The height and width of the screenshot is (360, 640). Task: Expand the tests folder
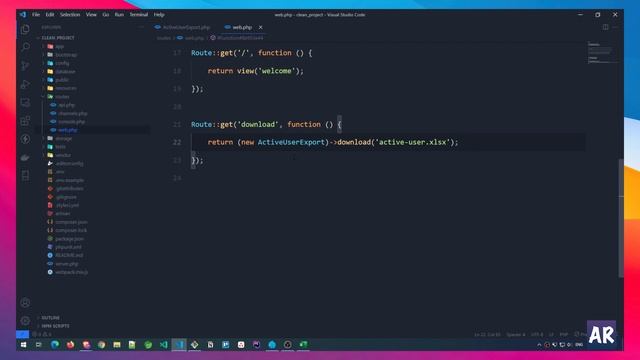click(x=60, y=147)
